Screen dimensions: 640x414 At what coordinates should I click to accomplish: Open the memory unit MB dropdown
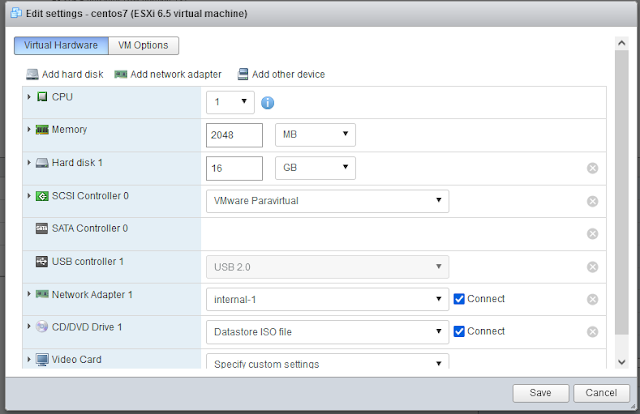click(315, 135)
